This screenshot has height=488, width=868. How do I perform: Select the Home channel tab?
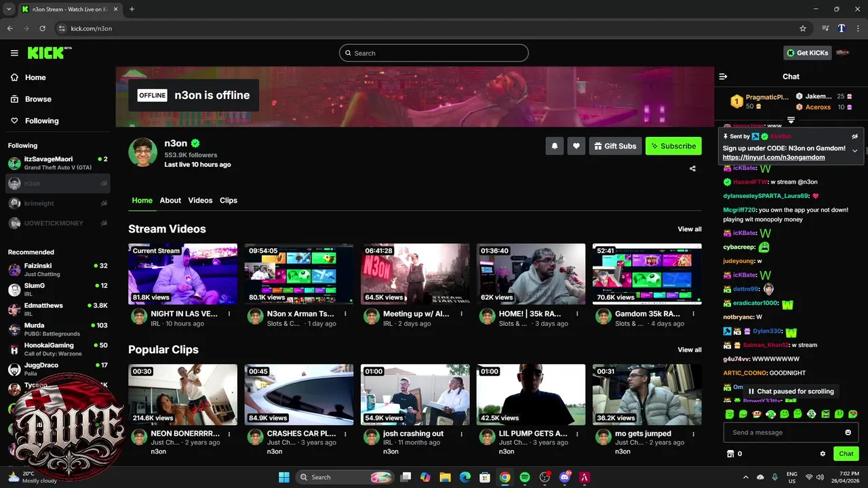pyautogui.click(x=142, y=201)
